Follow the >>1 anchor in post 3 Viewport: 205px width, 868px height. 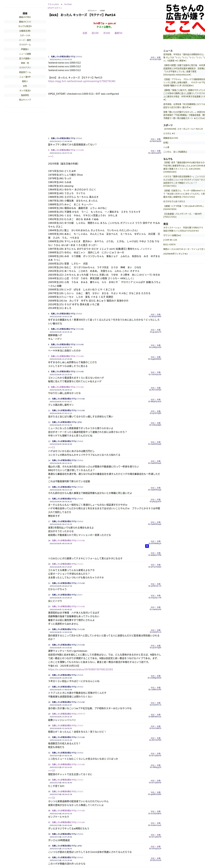(51, 156)
